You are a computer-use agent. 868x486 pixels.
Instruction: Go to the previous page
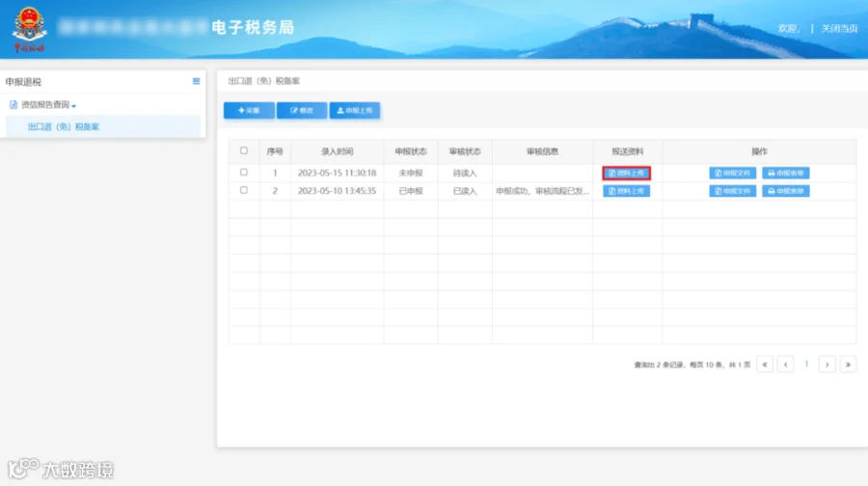click(785, 364)
